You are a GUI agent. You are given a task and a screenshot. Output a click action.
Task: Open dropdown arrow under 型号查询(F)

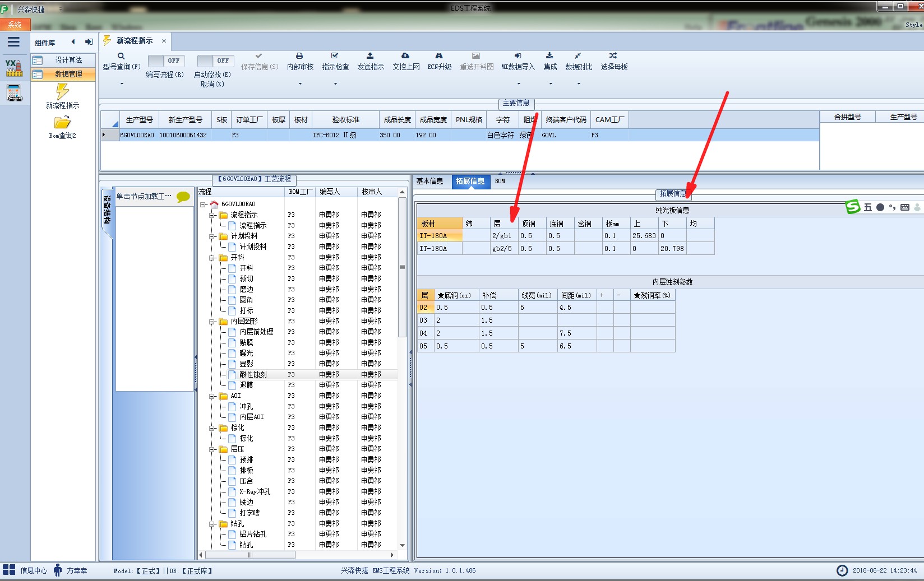click(x=121, y=83)
